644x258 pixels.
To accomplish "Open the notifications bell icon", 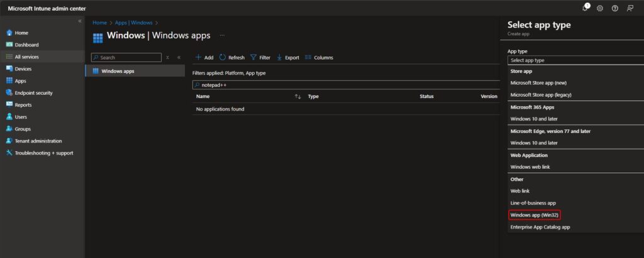I will 586,8.
